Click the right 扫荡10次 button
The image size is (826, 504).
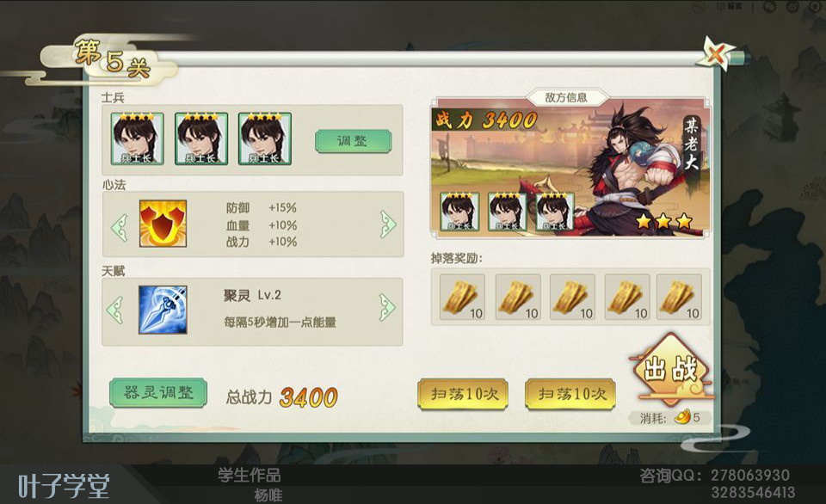point(570,394)
